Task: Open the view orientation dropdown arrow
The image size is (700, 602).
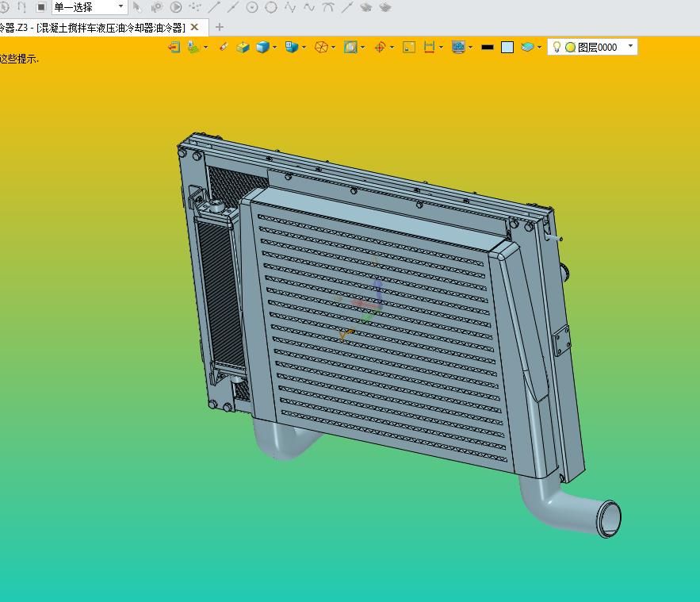Action: coord(304,47)
